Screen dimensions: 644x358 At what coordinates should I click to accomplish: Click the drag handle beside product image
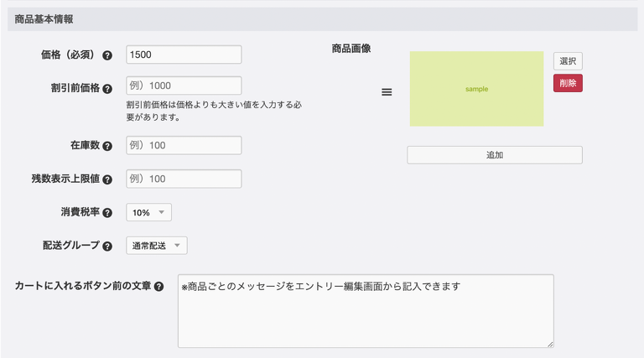pyautogui.click(x=387, y=92)
